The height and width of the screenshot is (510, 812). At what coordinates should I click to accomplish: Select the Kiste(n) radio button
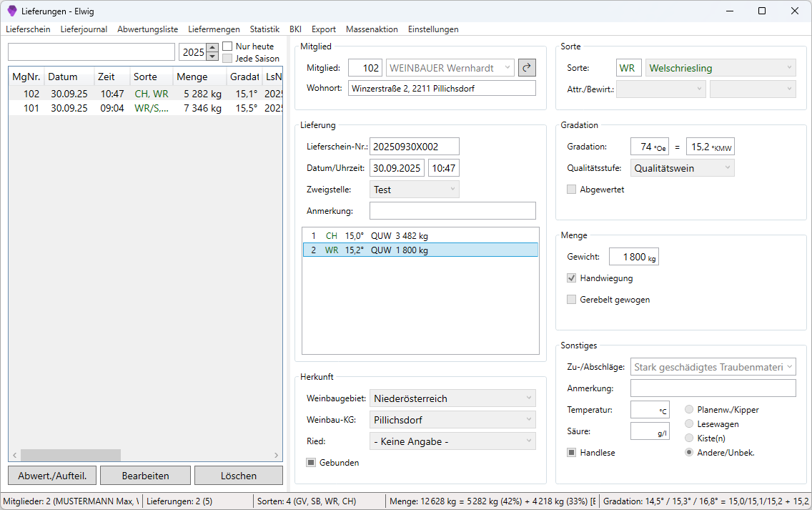[x=689, y=438]
